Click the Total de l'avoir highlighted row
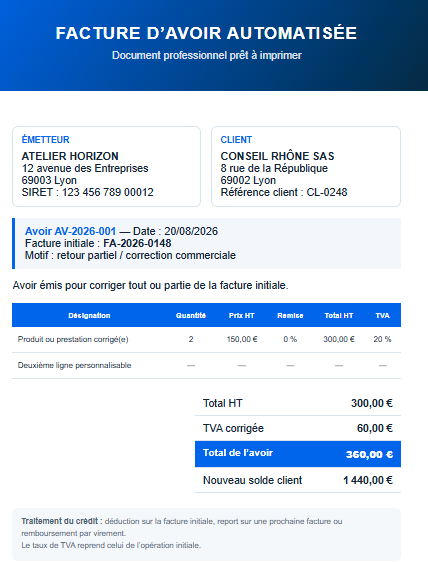The height and width of the screenshot is (562, 428). (x=298, y=454)
